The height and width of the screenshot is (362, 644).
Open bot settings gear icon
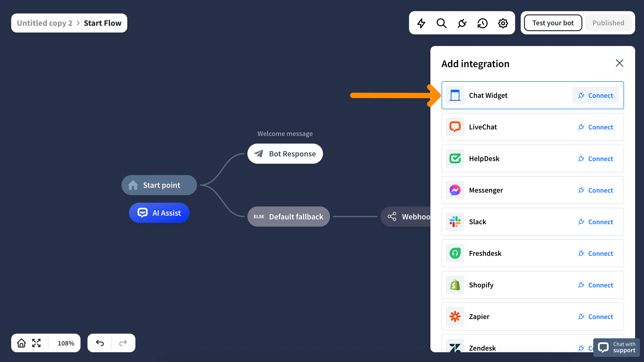503,23
